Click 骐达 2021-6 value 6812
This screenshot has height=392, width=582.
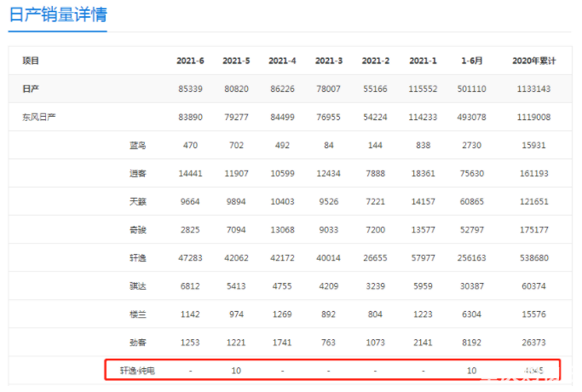click(x=190, y=285)
